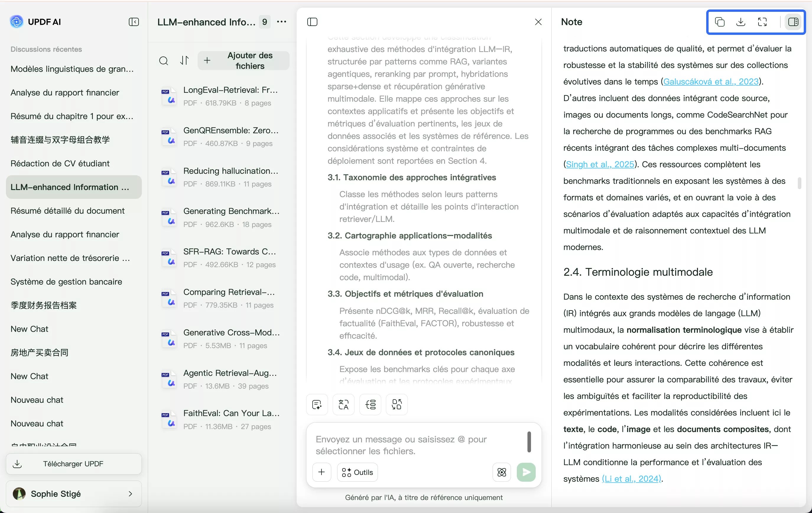The image size is (812, 513).
Task: Open the mind map tool icon
Action: [x=370, y=404]
